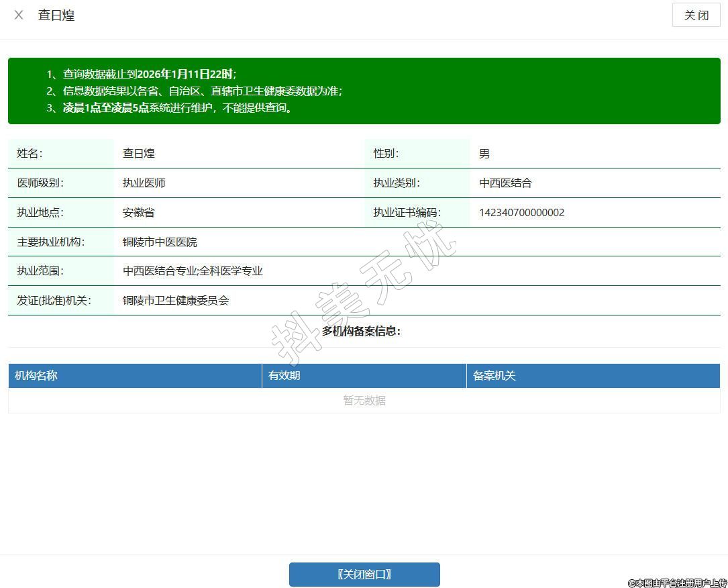Click the 备案机关 column header
This screenshot has width=728, height=588.
pyautogui.click(x=495, y=376)
